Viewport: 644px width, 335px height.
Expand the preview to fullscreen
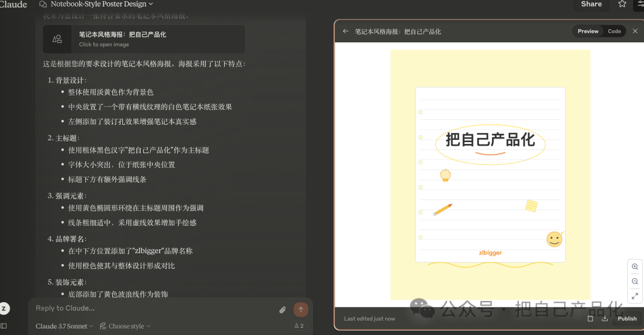[x=635, y=296]
